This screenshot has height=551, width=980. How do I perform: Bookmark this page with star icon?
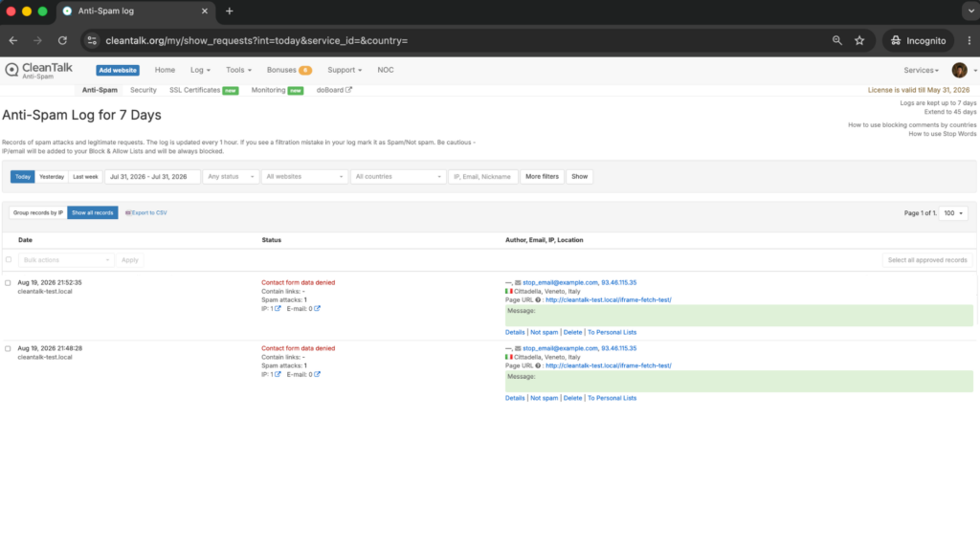859,40
